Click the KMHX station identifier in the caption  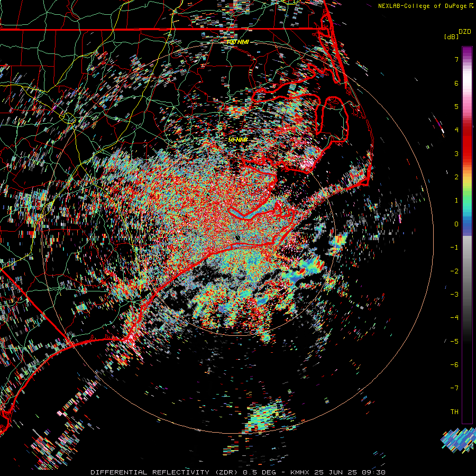click(300, 472)
